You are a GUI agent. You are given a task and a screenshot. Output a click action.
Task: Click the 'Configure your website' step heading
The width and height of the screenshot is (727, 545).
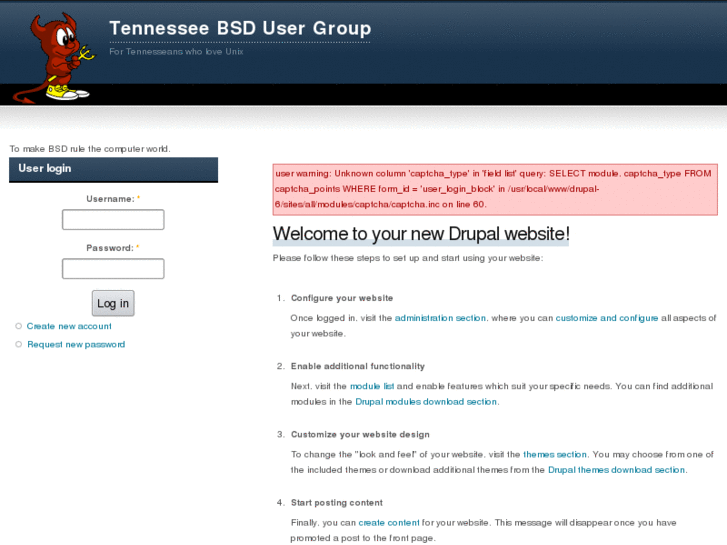point(342,298)
